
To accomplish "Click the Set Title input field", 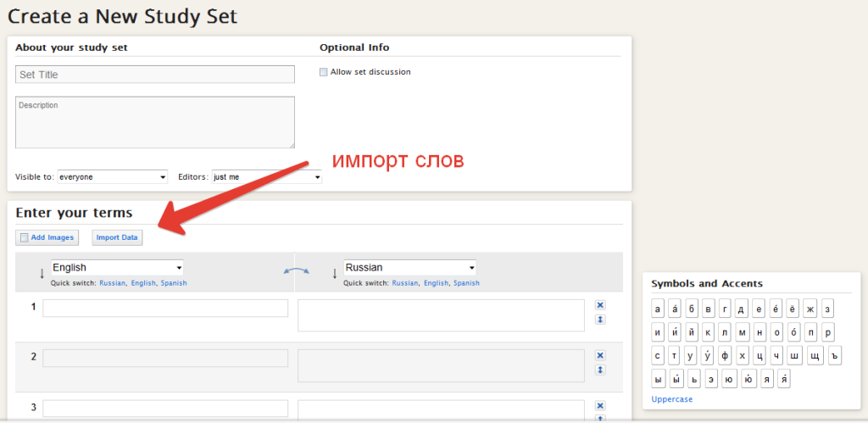I will (154, 75).
